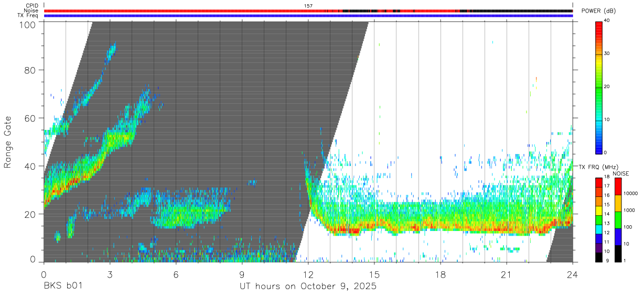Click the 21 tick on the UT hours axis
The height and width of the screenshot is (297, 644).
(x=507, y=274)
